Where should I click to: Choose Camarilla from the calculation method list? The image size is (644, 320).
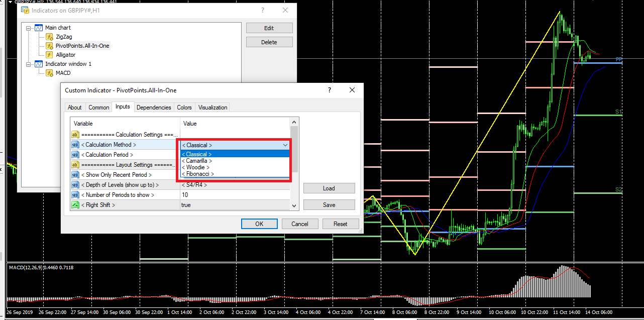click(x=235, y=161)
